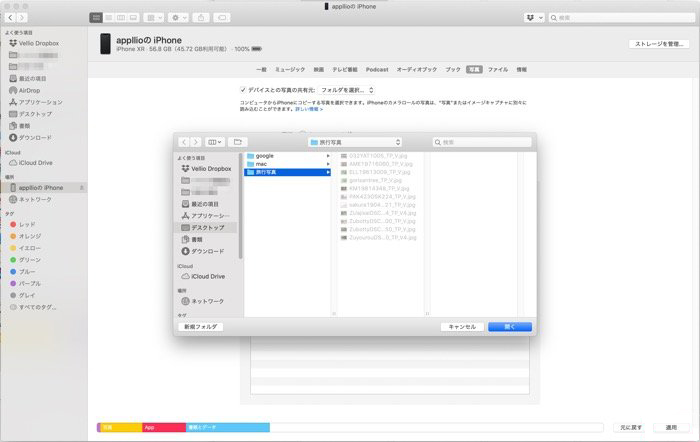
Task: Select the highlighted 旅行写真 folder row
Action: pyautogui.click(x=288, y=172)
